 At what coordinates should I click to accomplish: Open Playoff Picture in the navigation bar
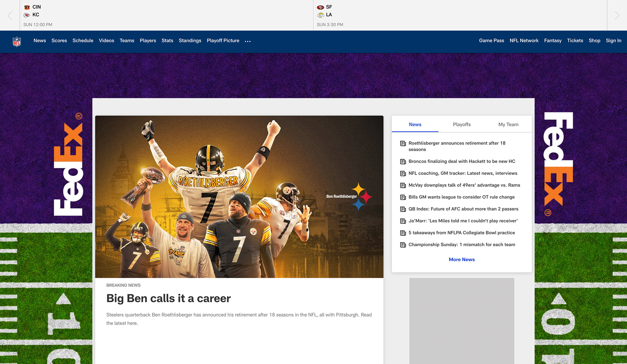(223, 40)
